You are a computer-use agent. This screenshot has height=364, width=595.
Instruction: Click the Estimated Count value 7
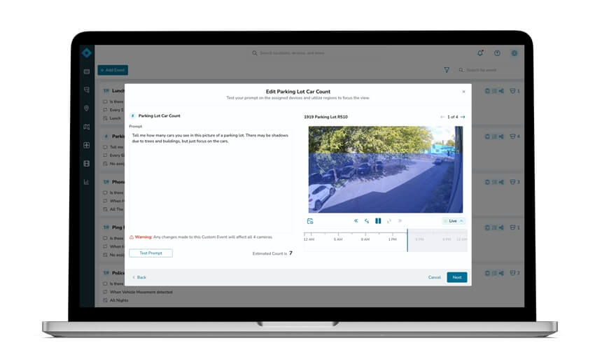tap(290, 253)
